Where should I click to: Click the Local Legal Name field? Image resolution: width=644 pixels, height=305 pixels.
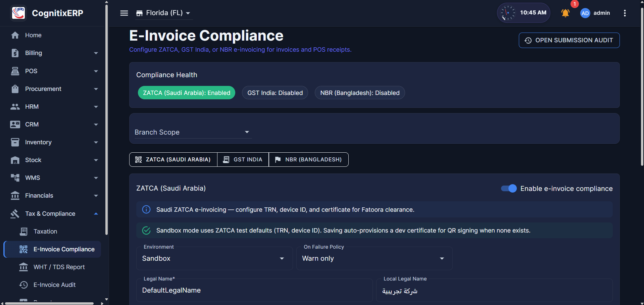point(494,290)
